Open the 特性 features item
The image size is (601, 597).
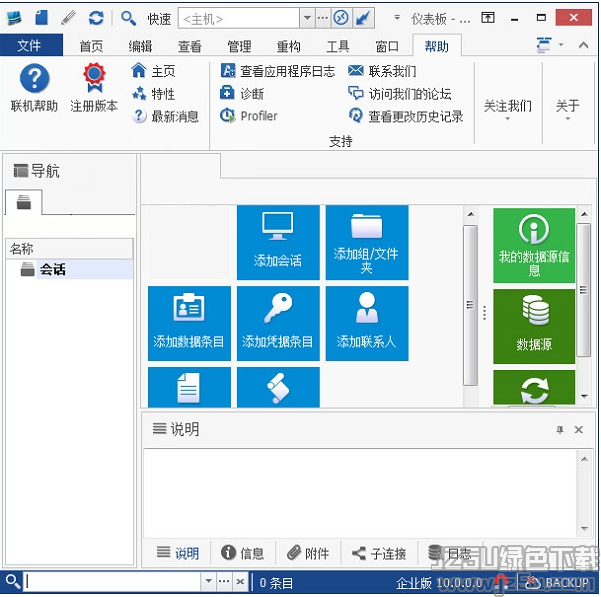[153, 93]
